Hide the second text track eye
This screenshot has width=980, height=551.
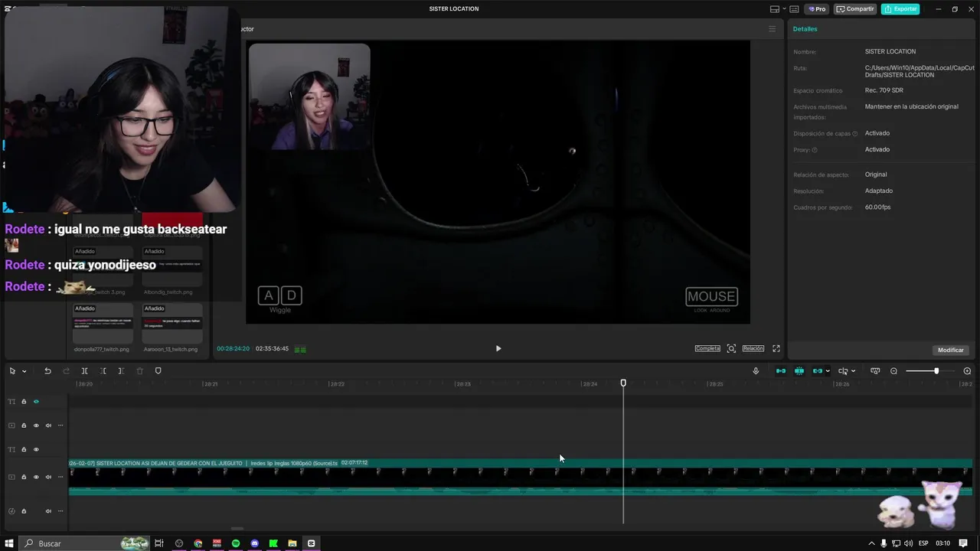tap(36, 450)
